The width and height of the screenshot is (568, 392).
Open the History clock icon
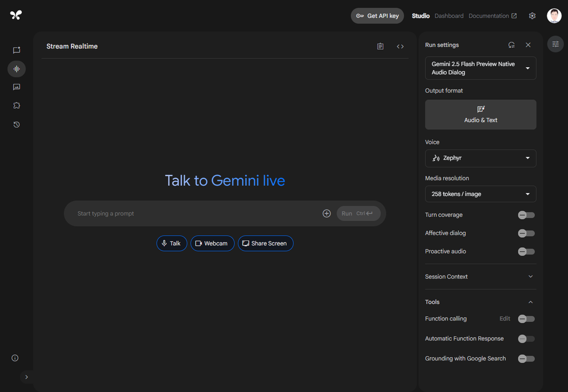point(16,125)
